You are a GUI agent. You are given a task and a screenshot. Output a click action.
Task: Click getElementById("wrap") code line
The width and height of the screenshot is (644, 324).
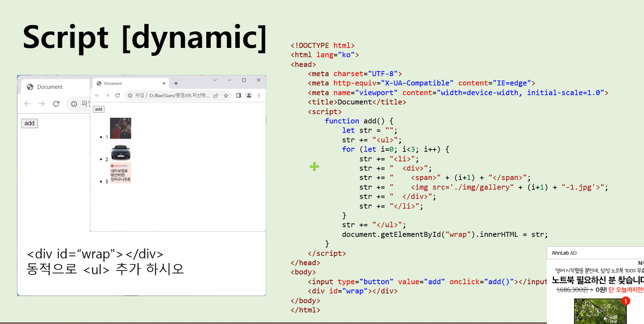(x=445, y=235)
